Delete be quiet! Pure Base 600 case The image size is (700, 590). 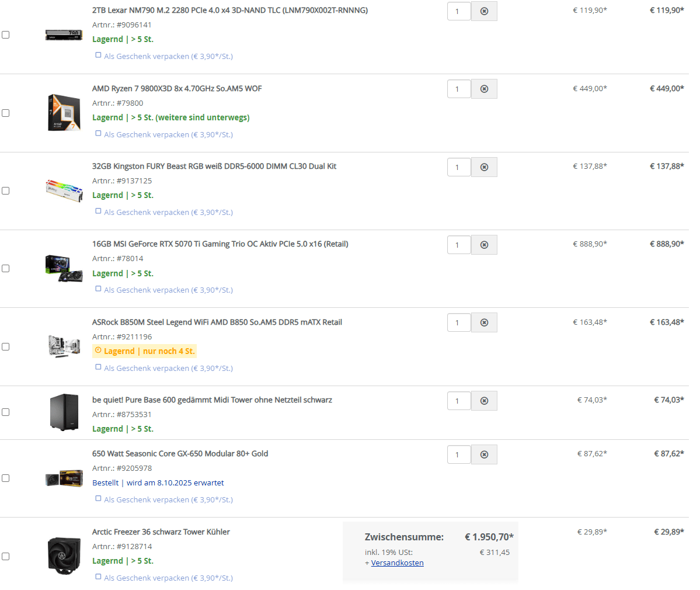(x=484, y=401)
